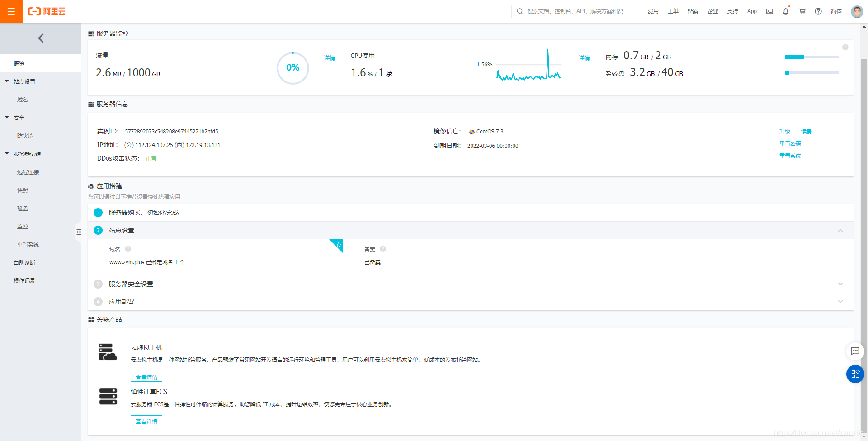Viewport: 868px width, 441px height.
Task: Collapse the 站点设置 sidebar group
Action: [7, 81]
